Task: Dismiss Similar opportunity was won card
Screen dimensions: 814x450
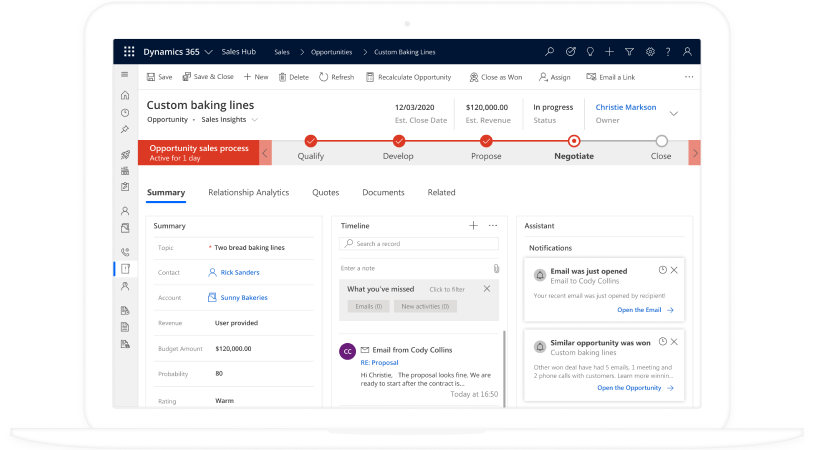Action: pos(674,342)
